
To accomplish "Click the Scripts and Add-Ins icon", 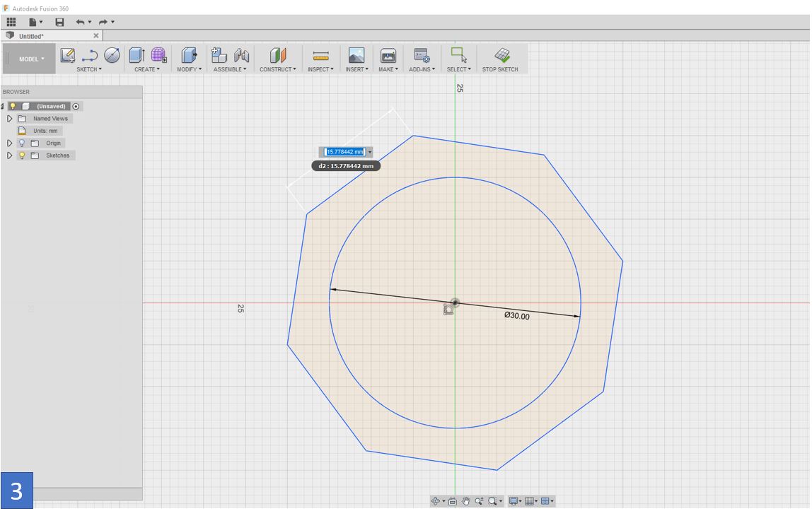I will click(422, 55).
